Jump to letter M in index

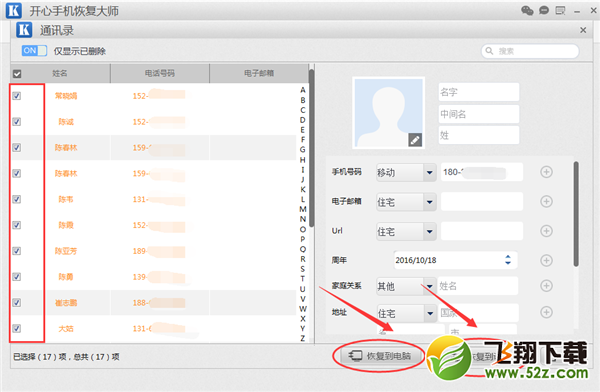click(303, 209)
